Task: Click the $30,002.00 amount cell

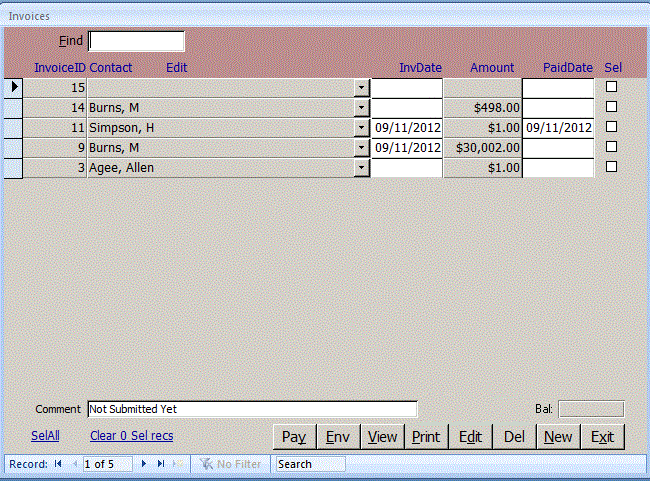Action: (483, 148)
